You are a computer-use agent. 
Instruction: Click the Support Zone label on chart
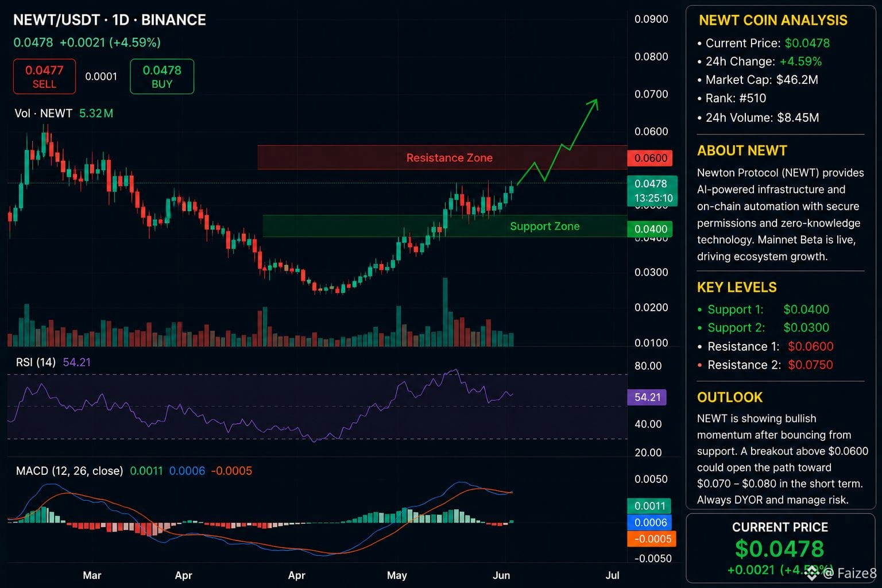tap(545, 226)
